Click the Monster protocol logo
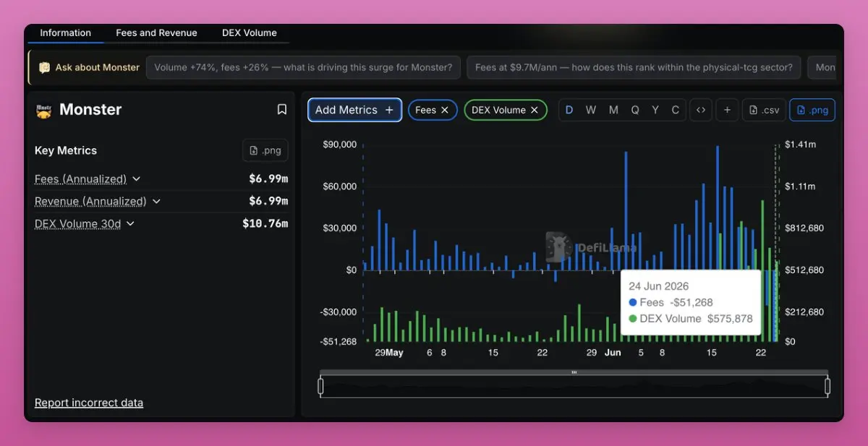 (x=43, y=110)
